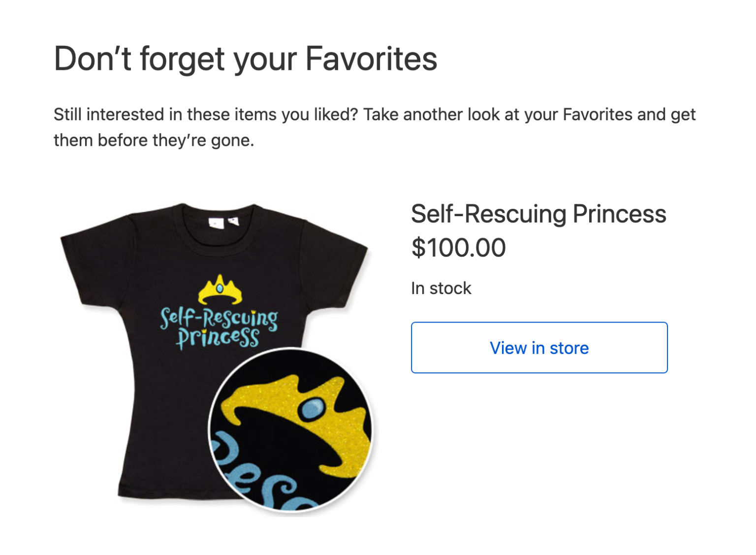Click the "Don't forget your Favorites" heading
Viewport: 756px width, 555px height.
245,59
